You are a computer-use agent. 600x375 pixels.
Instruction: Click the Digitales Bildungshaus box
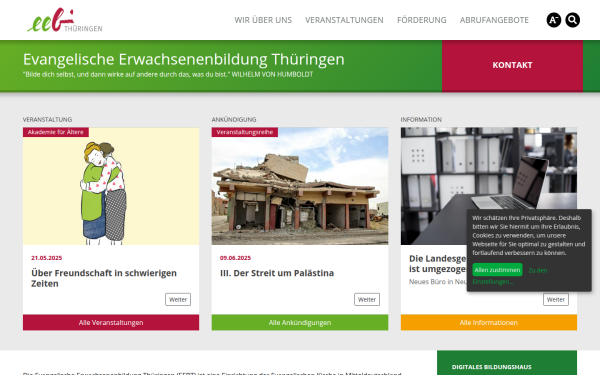click(x=507, y=363)
